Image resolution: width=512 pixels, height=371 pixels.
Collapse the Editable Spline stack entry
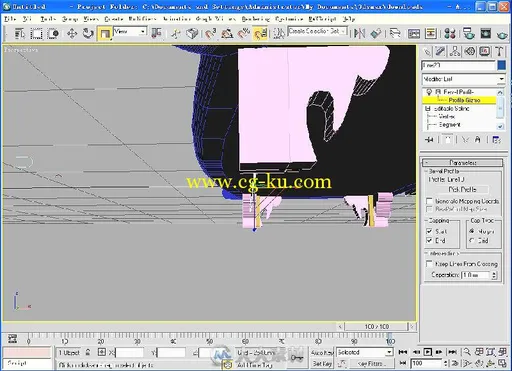(428, 109)
